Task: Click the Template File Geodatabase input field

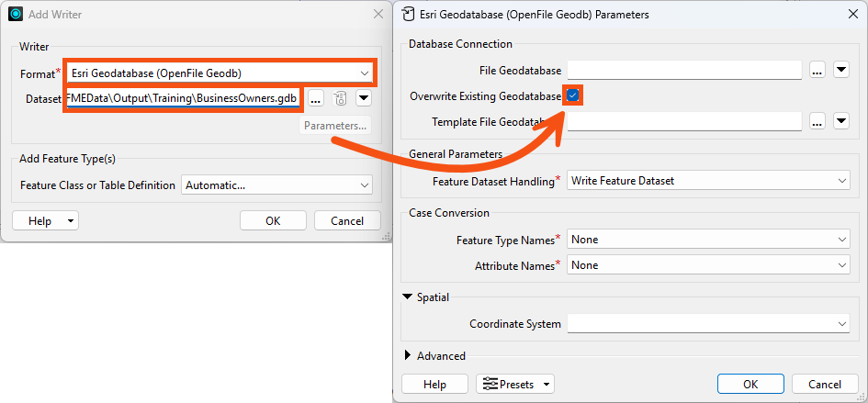Action: (684, 121)
